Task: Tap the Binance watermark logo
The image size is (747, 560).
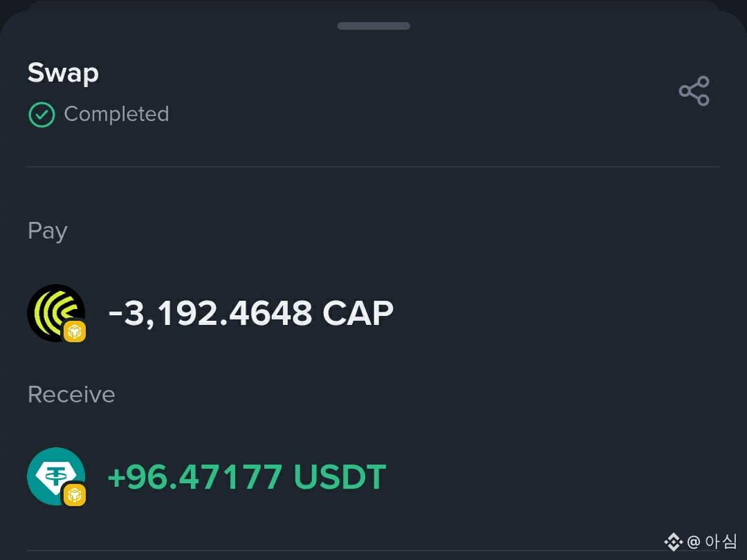Action: (x=673, y=542)
